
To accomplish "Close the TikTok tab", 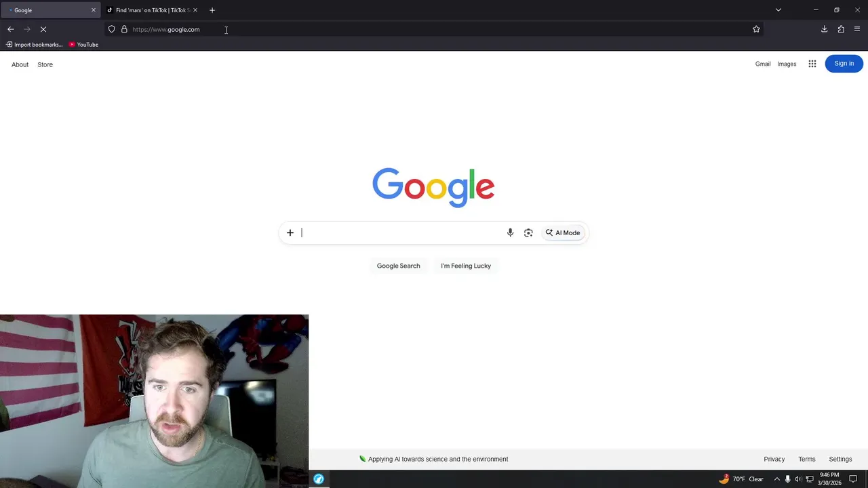I will pyautogui.click(x=195, y=10).
